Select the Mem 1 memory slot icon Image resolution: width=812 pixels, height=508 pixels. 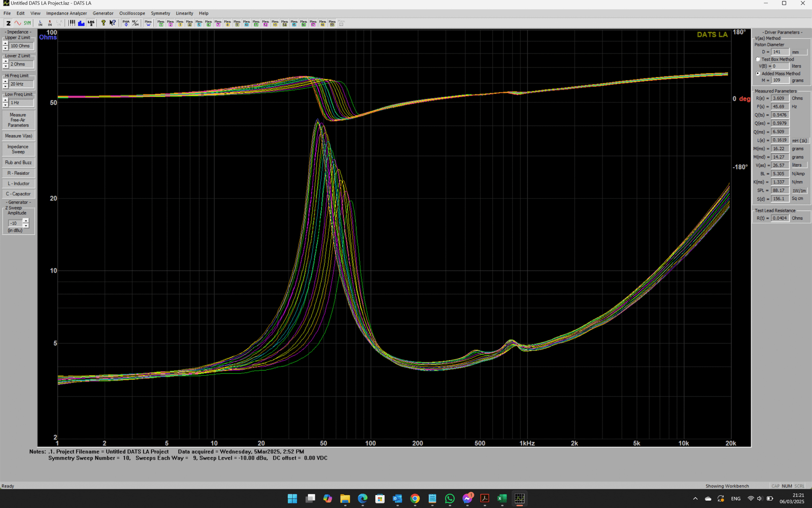point(160,23)
